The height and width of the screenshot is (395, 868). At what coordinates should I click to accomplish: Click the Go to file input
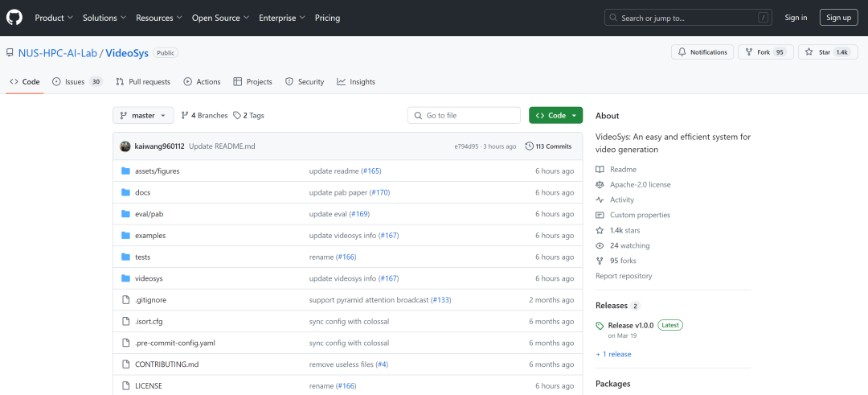click(464, 116)
